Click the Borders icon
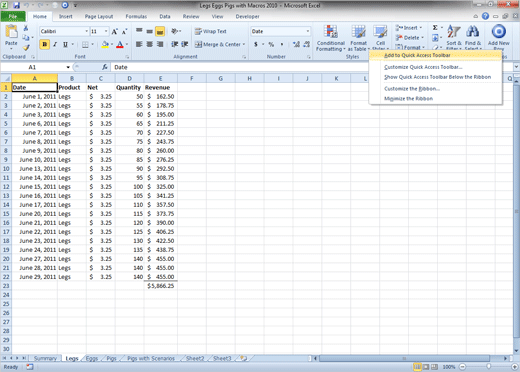This screenshot has width=520, height=372. coord(85,44)
